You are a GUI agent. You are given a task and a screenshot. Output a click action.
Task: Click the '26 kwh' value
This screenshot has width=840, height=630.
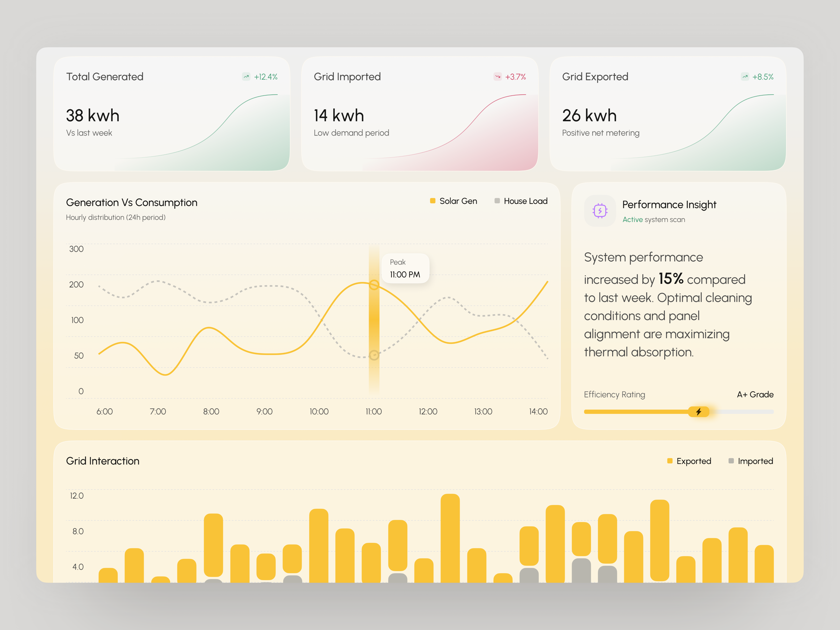(x=589, y=115)
